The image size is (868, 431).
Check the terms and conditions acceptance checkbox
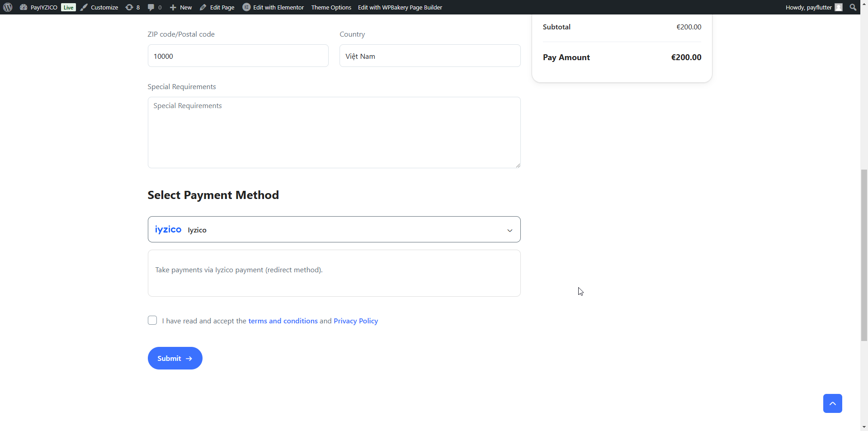click(x=152, y=320)
